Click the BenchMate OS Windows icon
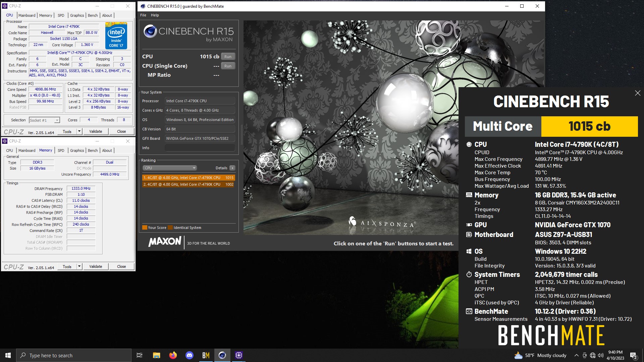The width and height of the screenshot is (644, 362). (x=469, y=251)
